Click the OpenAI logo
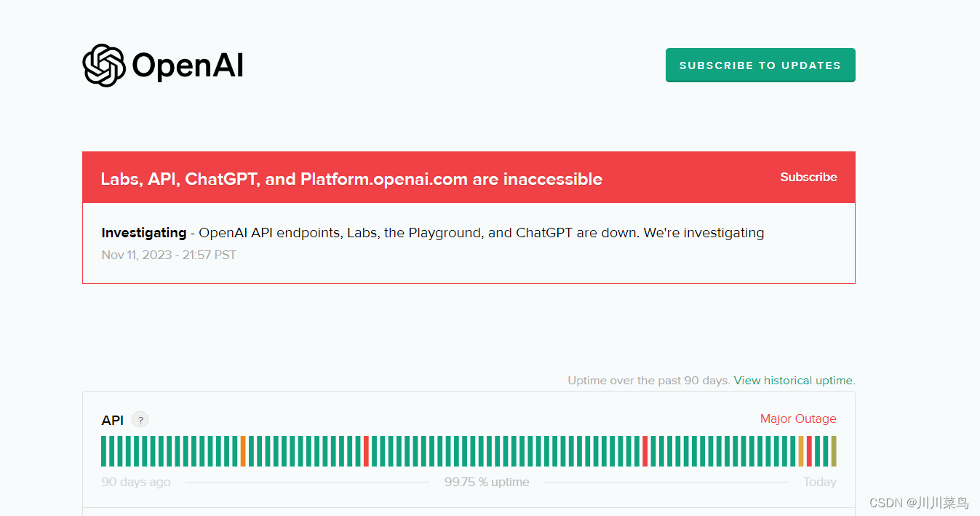This screenshot has width=980, height=516. pyautogui.click(x=163, y=66)
